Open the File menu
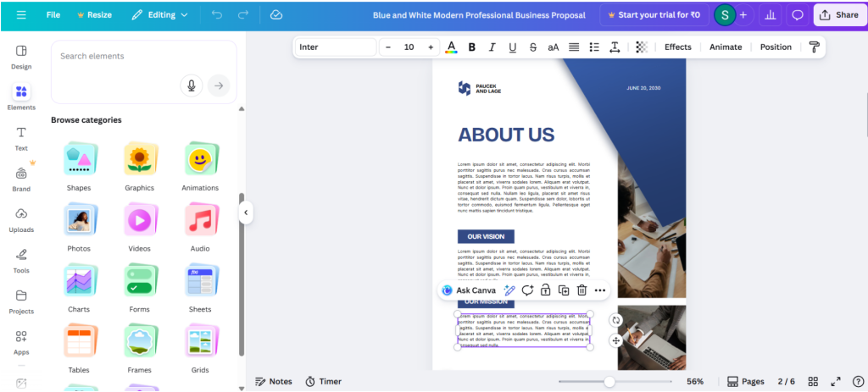868x392 pixels. (x=53, y=15)
